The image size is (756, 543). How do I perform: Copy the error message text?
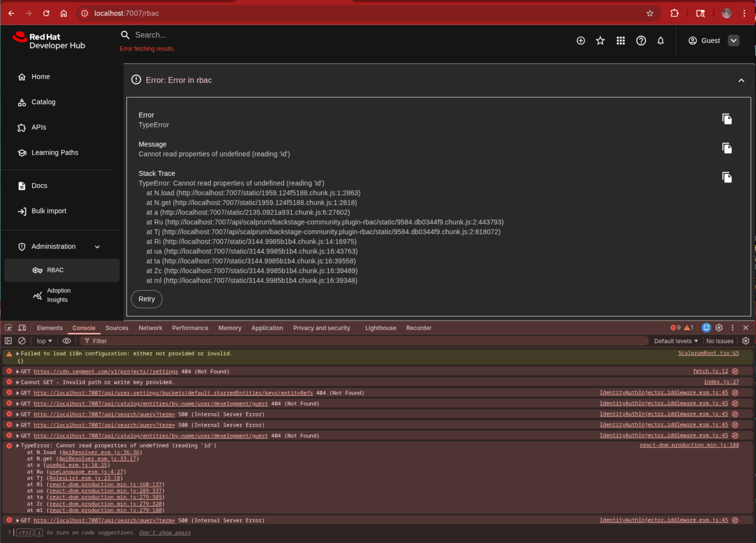click(727, 148)
